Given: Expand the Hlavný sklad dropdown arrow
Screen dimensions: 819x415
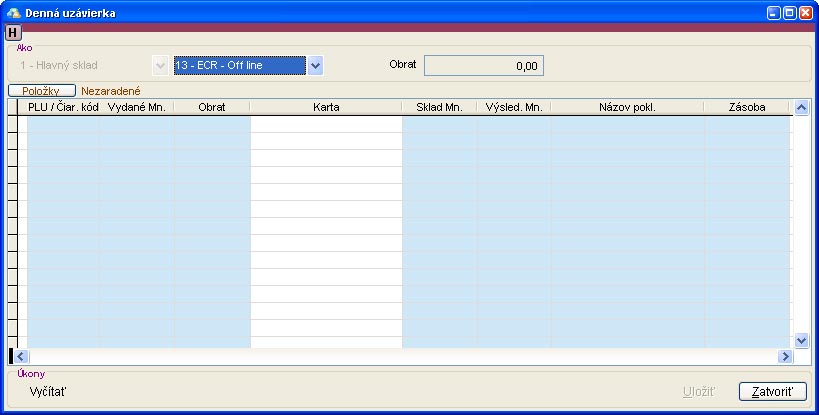Looking at the screenshot, I should click(x=159, y=66).
